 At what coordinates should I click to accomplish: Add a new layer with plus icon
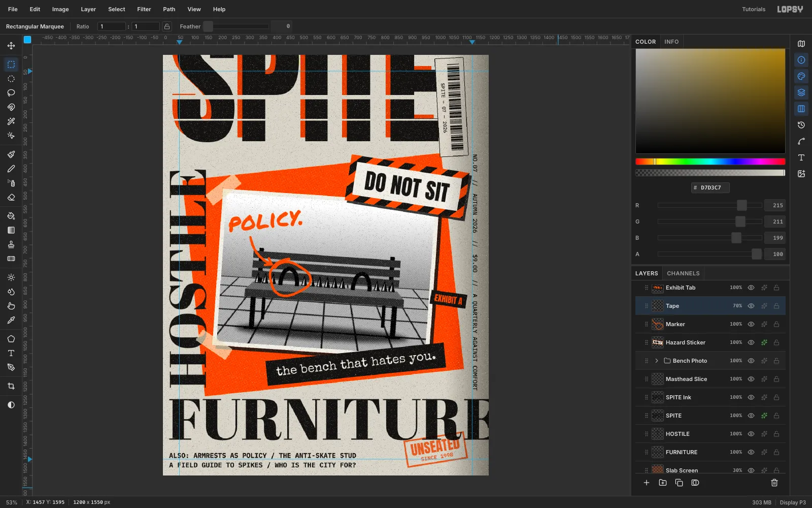[x=647, y=483]
